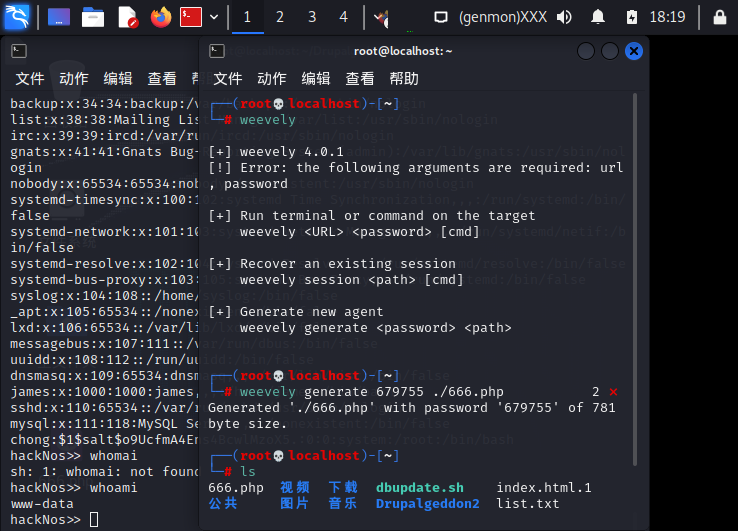Viewport: 738px width, 531px height.
Task: Click terminal icon in root@localhost window titlebar
Action: 217,51
